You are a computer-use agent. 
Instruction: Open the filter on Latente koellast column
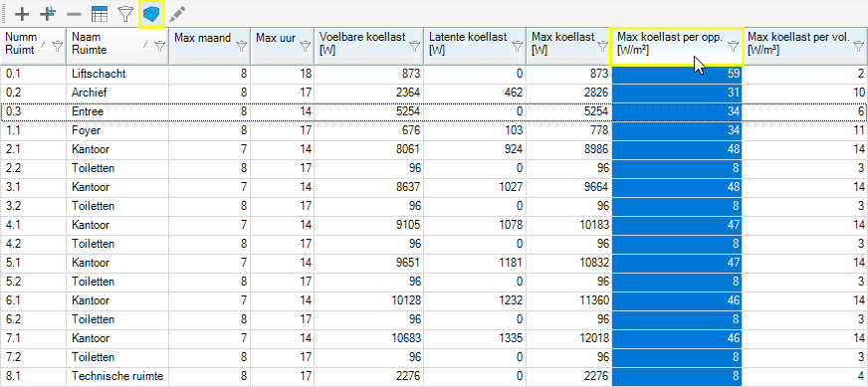point(517,47)
